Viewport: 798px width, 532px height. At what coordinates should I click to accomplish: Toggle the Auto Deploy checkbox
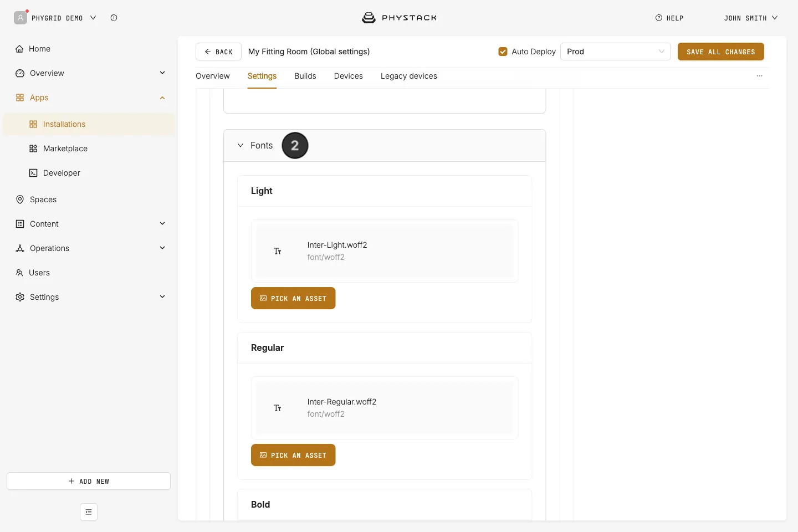(503, 52)
